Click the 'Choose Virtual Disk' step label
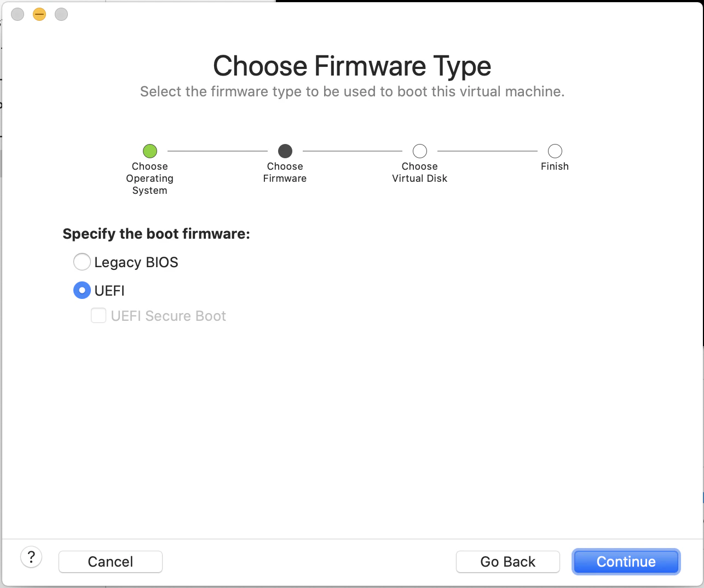The image size is (704, 588). click(420, 172)
